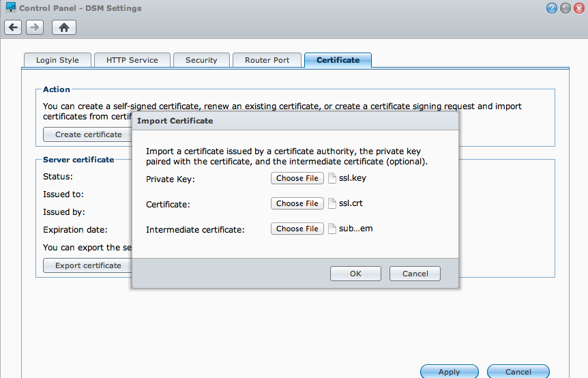Cancel the Import Certificate dialog
The width and height of the screenshot is (588, 378).
(x=415, y=273)
